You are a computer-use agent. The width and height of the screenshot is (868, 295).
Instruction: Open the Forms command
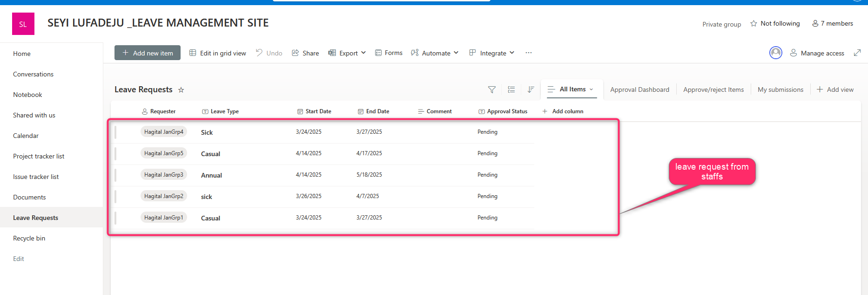coord(389,53)
